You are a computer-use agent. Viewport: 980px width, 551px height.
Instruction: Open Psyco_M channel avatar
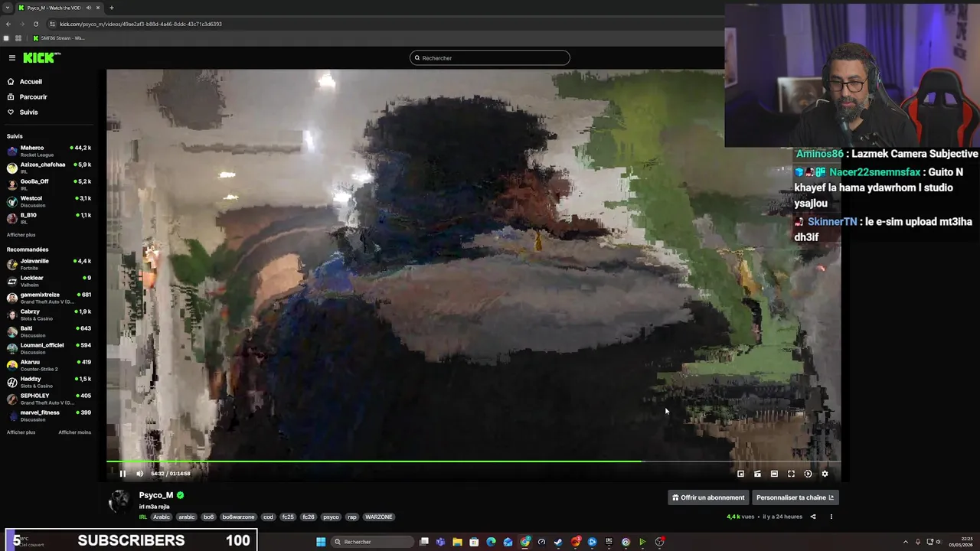119,501
